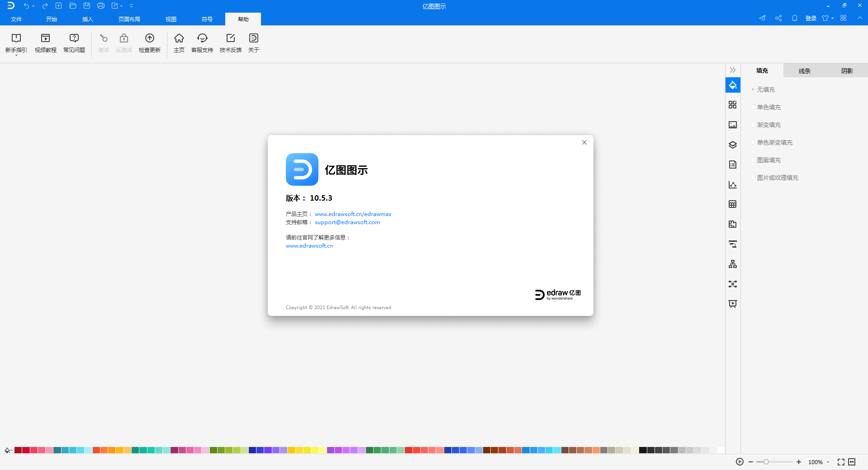Image resolution: width=868 pixels, height=470 pixels.
Task: Open the org chart panel icon
Action: point(733,264)
